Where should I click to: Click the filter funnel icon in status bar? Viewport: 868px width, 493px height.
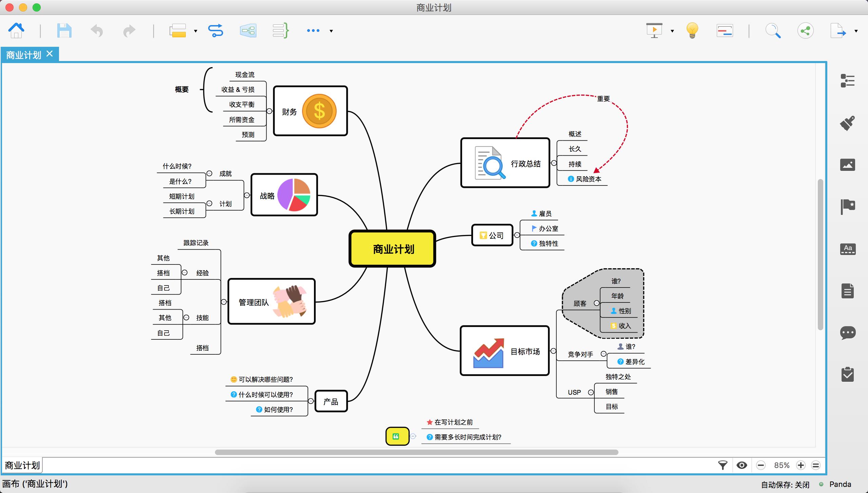click(723, 465)
